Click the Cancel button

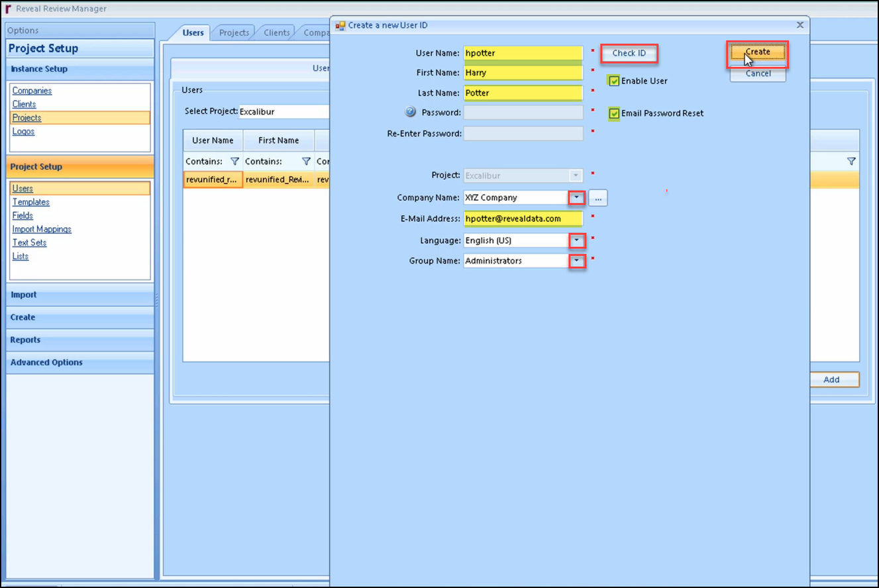[x=758, y=73]
